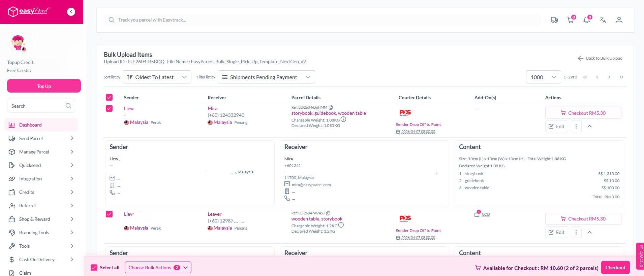Click the Easytrack parcel tracking search field
Screen dimensions: 644x276
coord(324,20)
